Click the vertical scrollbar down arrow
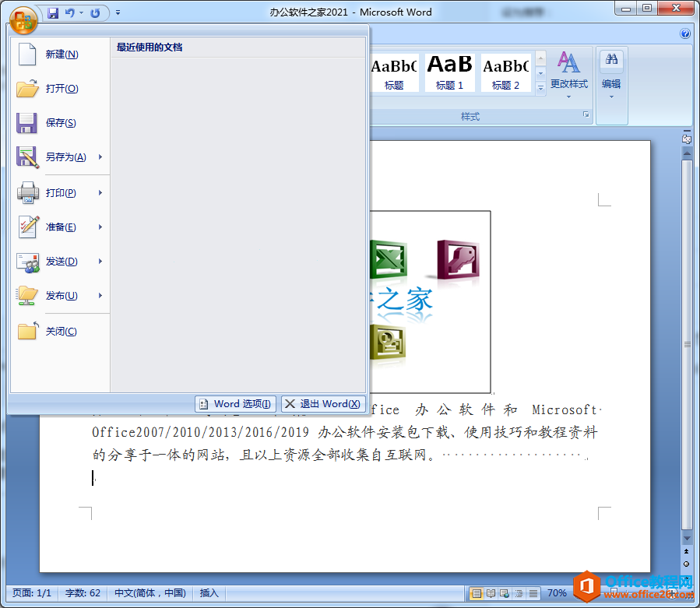 pyautogui.click(x=687, y=538)
